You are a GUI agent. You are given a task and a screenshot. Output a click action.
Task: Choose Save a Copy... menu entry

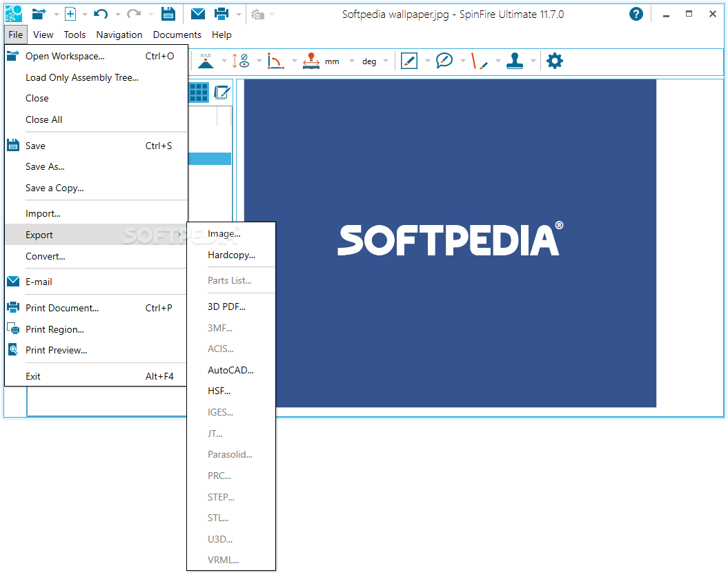pos(96,188)
